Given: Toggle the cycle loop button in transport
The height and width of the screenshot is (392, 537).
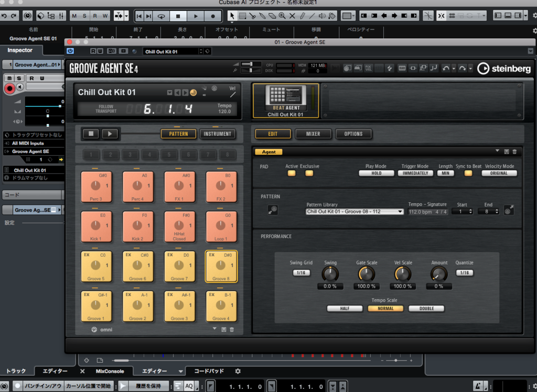Looking at the screenshot, I should coord(161,16).
